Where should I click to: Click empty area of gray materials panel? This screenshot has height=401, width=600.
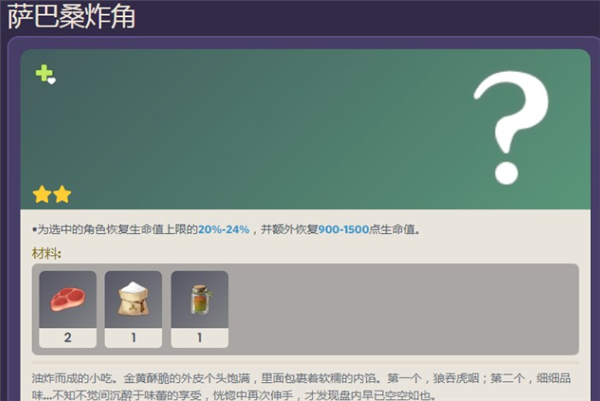tap(400, 310)
